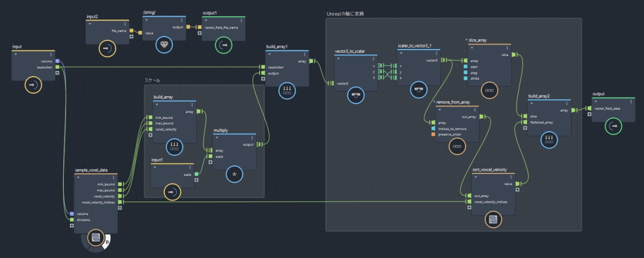The width and height of the screenshot is (644, 258).
Task: Collapse the input node with its triangle
Action: [x=16, y=54]
